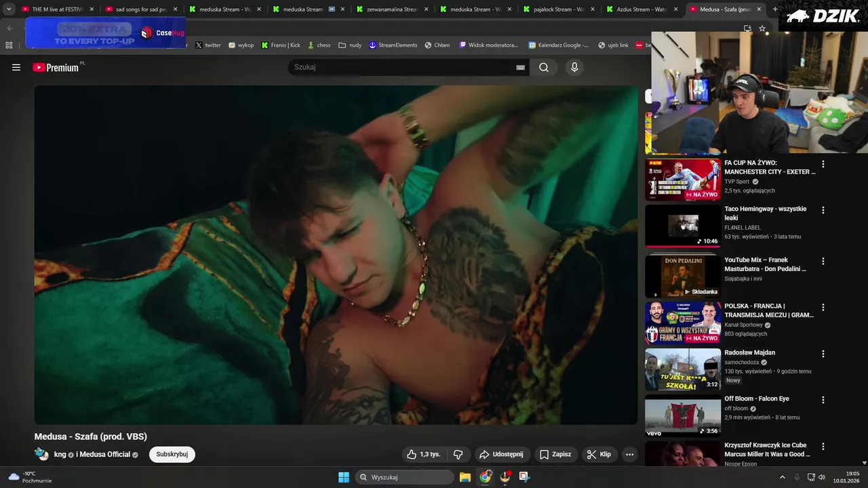Open the 'Off Bloom - Falcon Eye' title
868x488 pixels.
pos(757,399)
